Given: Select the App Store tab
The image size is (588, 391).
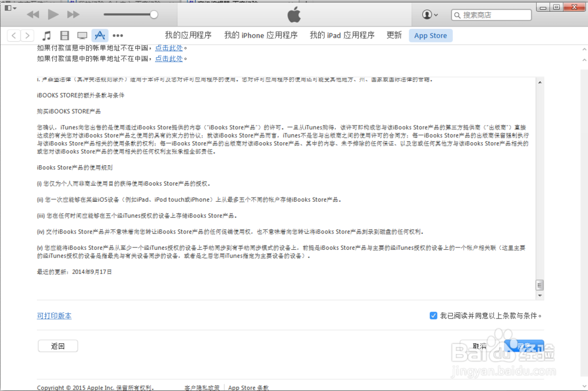Looking at the screenshot, I should pyautogui.click(x=430, y=36).
